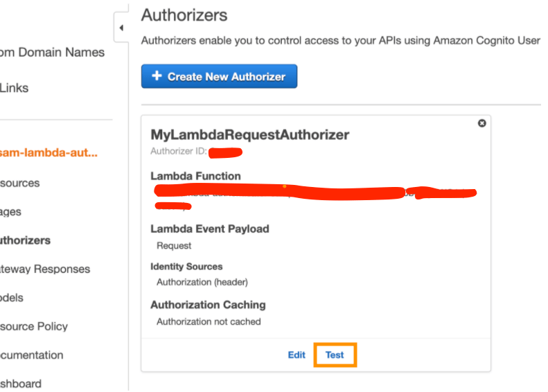Go to Models in the sidebar
Screen dimensions: 548x392
point(12,298)
